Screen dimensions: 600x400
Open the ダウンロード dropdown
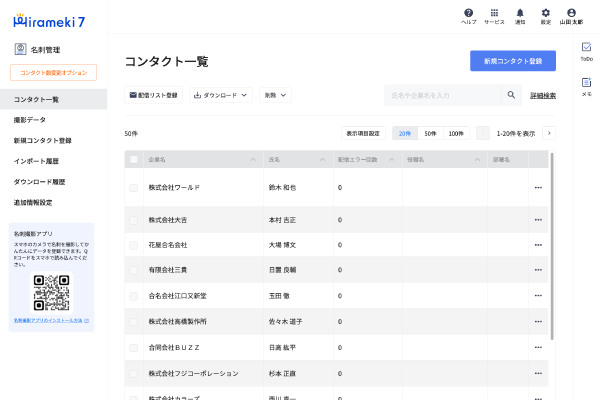[221, 95]
